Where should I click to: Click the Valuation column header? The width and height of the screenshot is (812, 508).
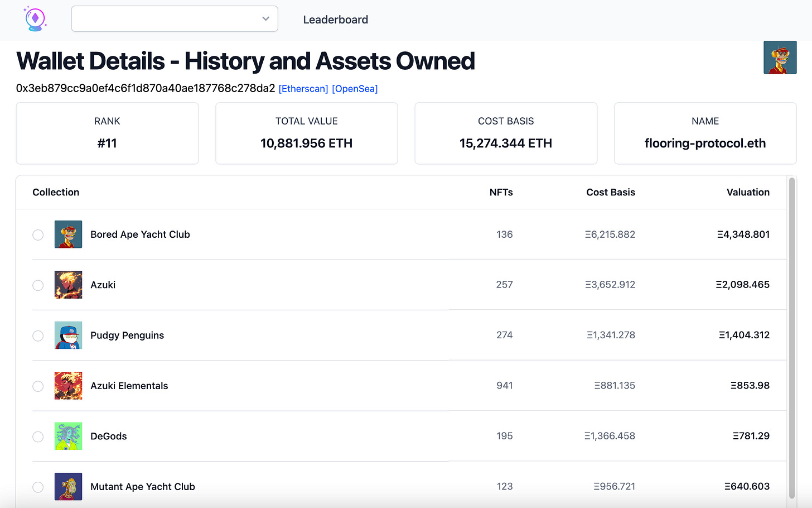coord(748,192)
